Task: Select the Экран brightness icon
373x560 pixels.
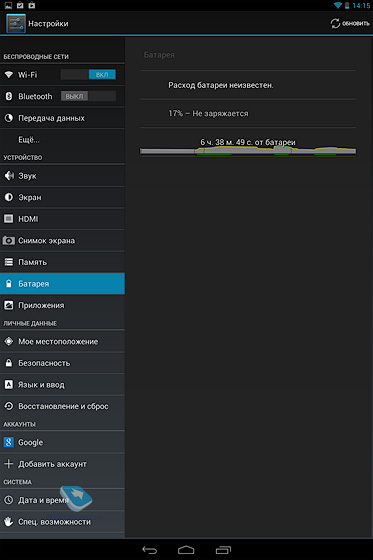Action: (x=9, y=197)
